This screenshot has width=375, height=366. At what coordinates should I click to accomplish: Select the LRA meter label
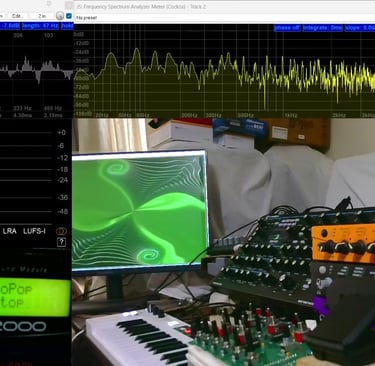[x=10, y=231]
